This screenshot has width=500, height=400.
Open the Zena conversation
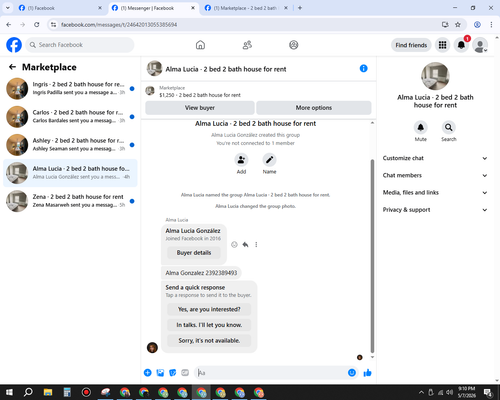(70, 201)
